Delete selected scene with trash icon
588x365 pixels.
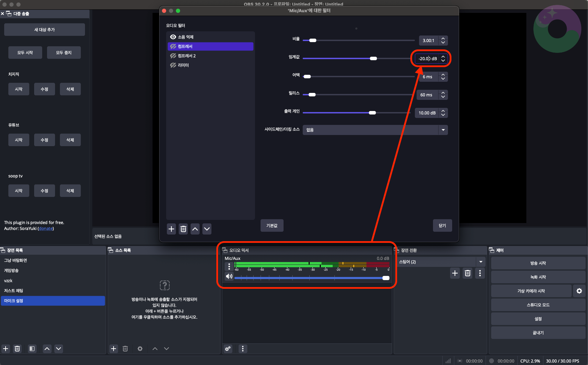point(17,349)
